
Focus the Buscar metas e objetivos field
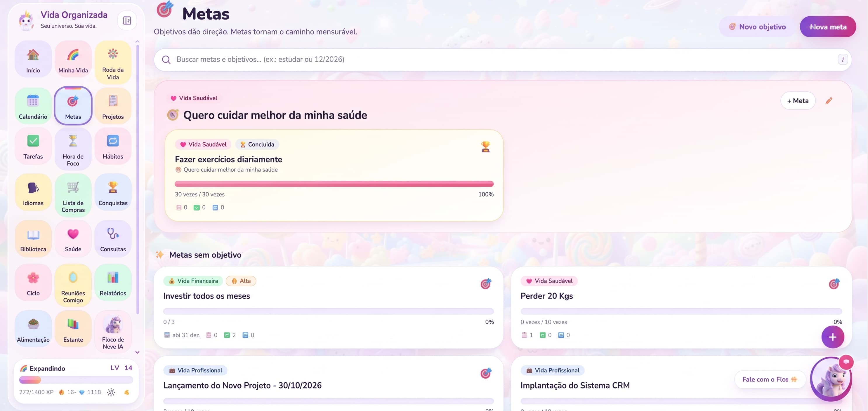pyautogui.click(x=503, y=60)
